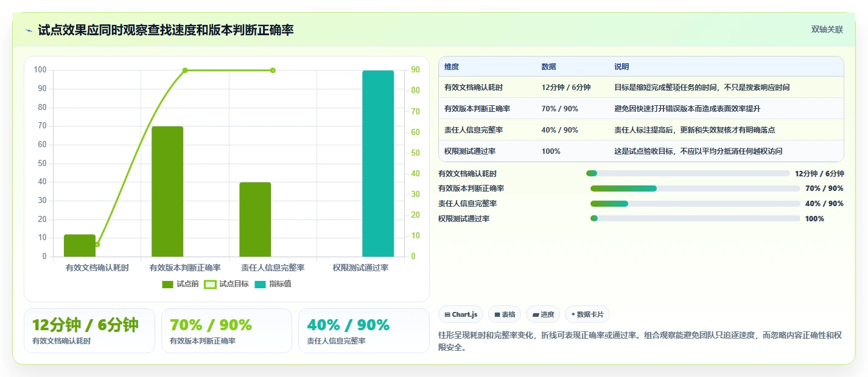Click table data cell 12分钟 / 6分钟

pos(566,88)
